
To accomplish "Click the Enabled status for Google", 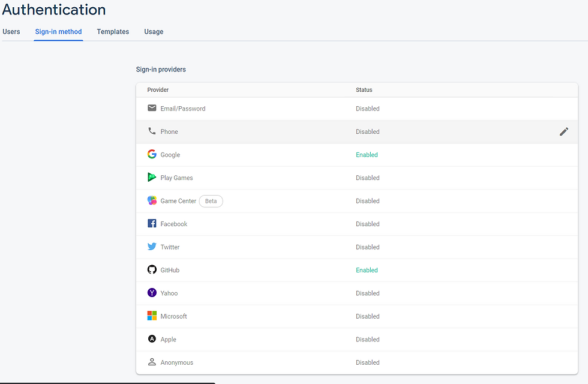I will (x=367, y=155).
